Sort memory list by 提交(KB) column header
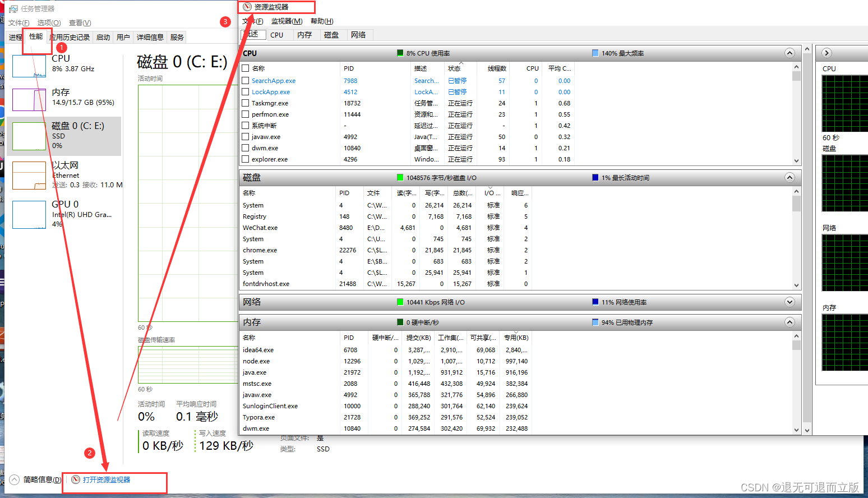Viewport: 868px width, 498px height. point(418,338)
